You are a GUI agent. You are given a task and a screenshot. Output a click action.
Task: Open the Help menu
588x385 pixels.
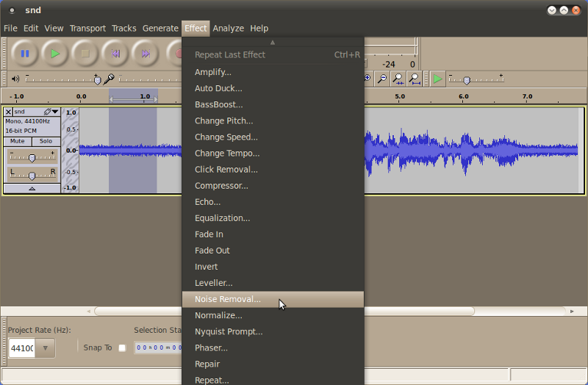(x=259, y=29)
